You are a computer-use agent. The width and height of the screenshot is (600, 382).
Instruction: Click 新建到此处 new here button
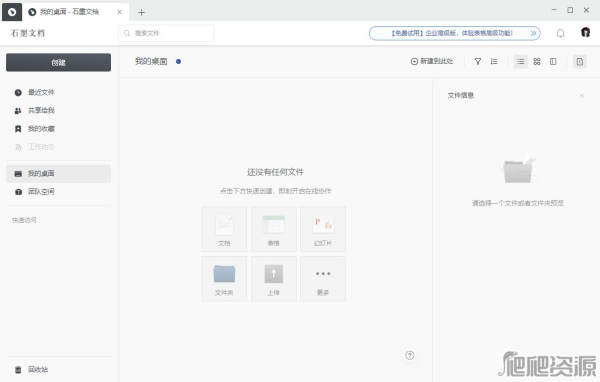[x=432, y=61]
